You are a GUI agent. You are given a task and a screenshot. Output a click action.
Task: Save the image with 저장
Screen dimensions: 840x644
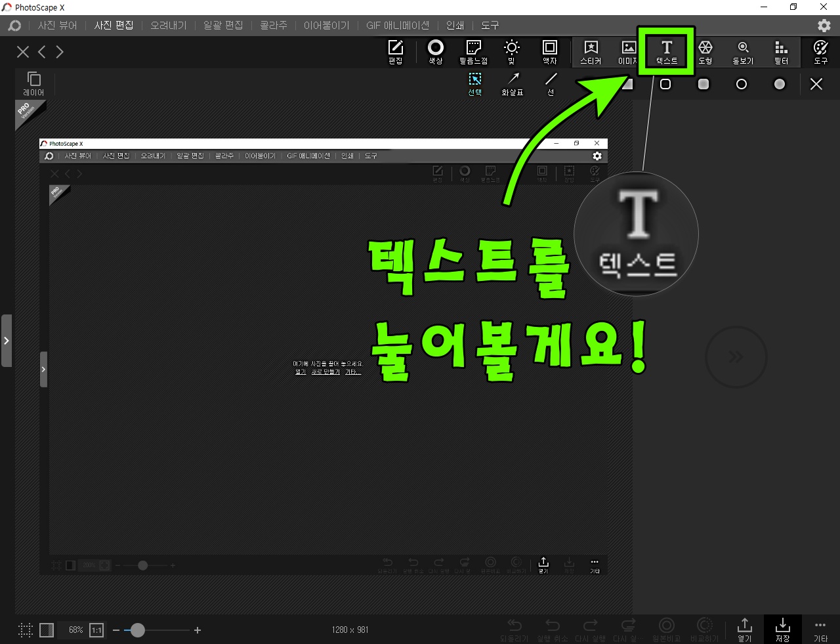pos(782,630)
